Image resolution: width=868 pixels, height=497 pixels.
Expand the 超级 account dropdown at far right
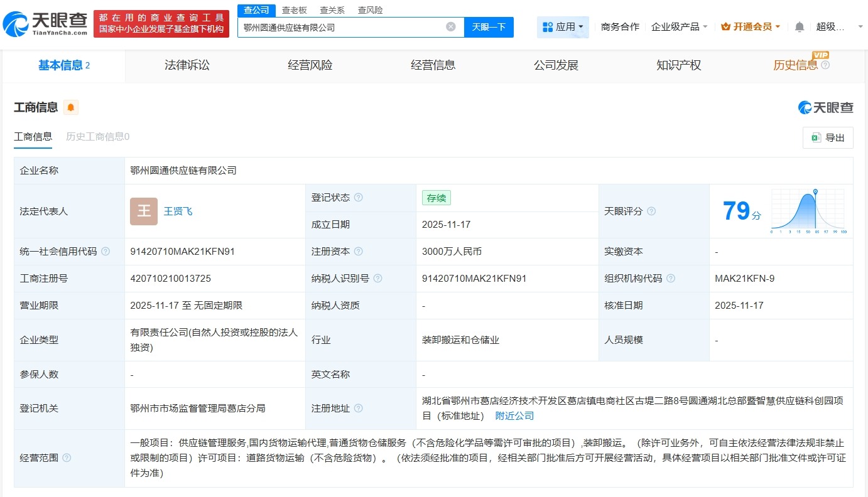[x=860, y=27]
